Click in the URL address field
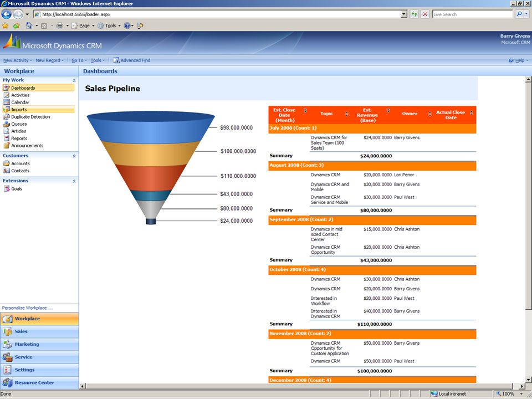Image resolution: width=532 pixels, height=399 pixels. (221, 14)
